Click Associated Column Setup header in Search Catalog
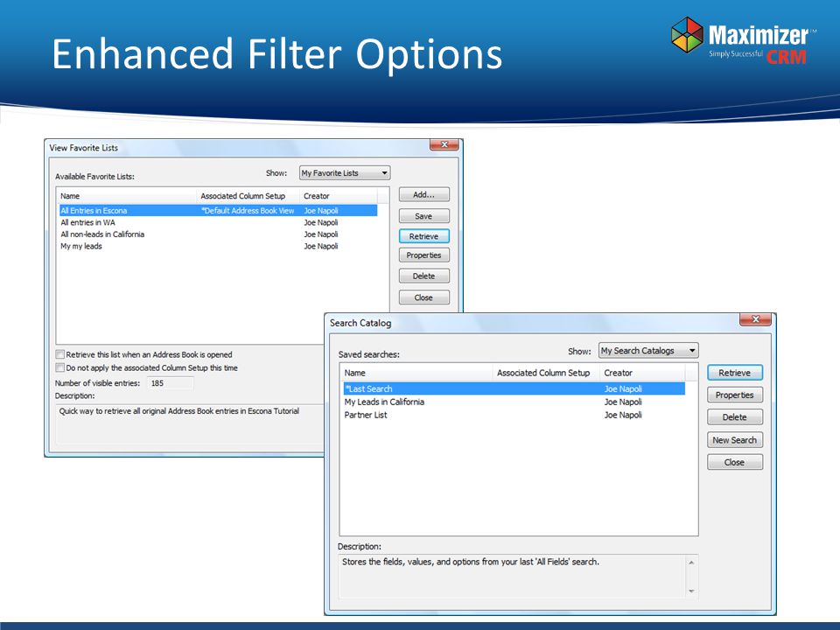Image resolution: width=840 pixels, height=630 pixels. (x=546, y=373)
